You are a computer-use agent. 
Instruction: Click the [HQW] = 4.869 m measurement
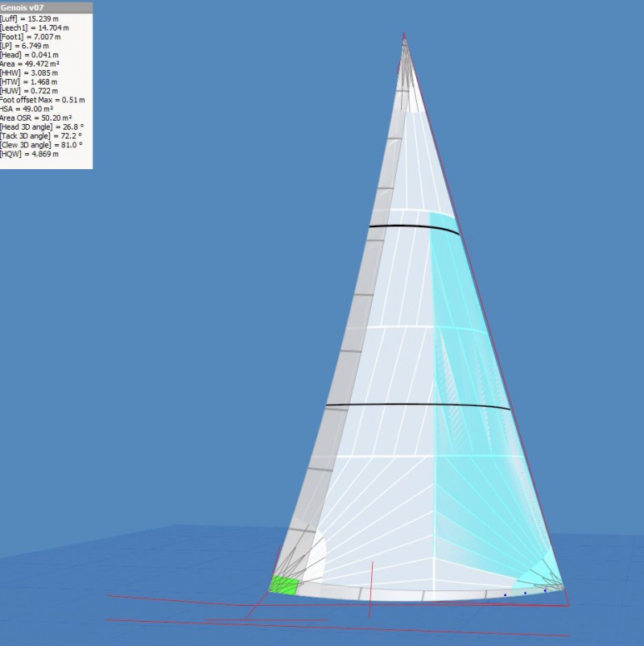(x=31, y=154)
